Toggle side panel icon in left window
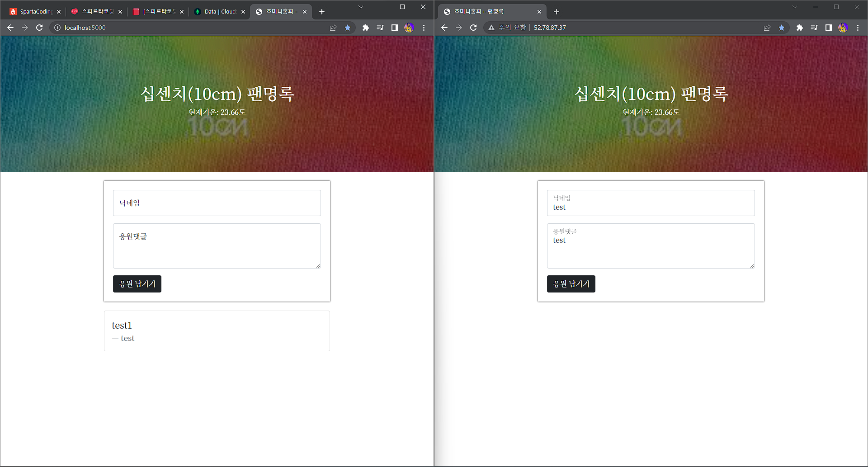Screen dimensions: 868x467 click(395, 28)
